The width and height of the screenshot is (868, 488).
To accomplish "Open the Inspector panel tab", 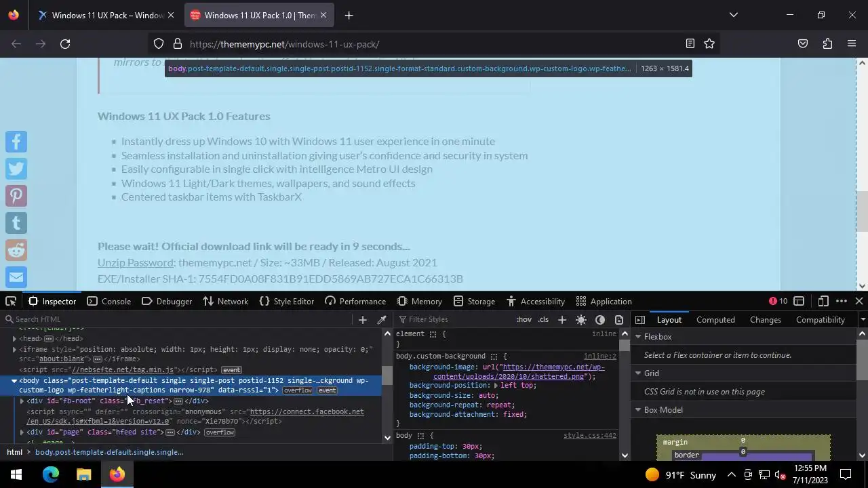I will tap(52, 301).
